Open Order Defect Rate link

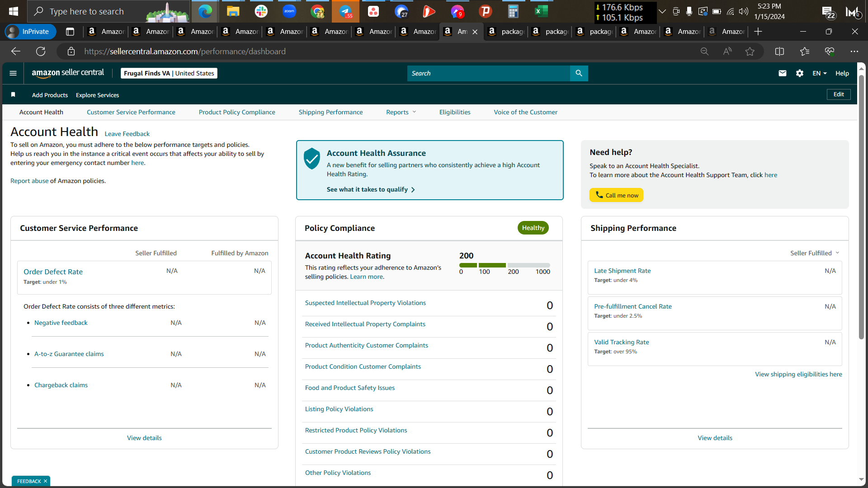53,272
